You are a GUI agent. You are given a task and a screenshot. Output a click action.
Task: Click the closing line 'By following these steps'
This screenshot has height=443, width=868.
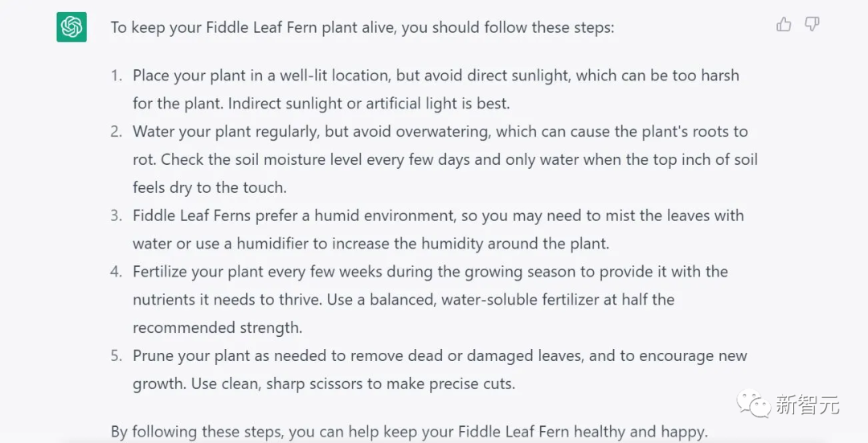[409, 432]
